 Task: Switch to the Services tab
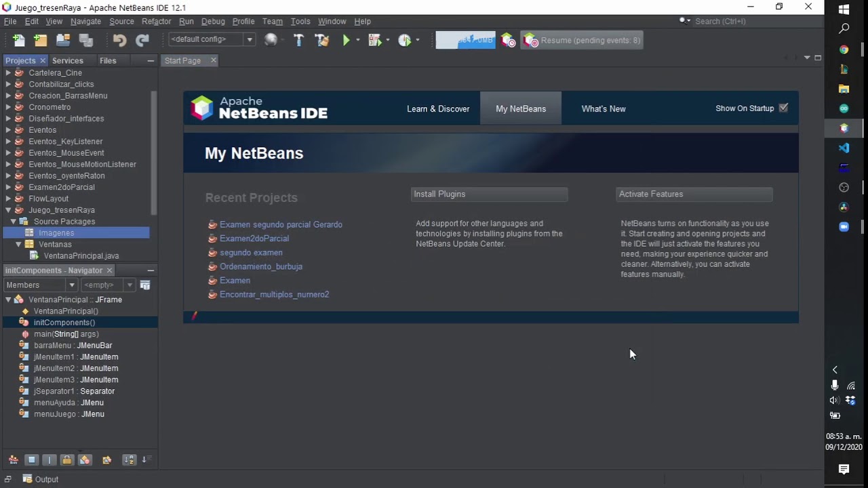(x=67, y=60)
